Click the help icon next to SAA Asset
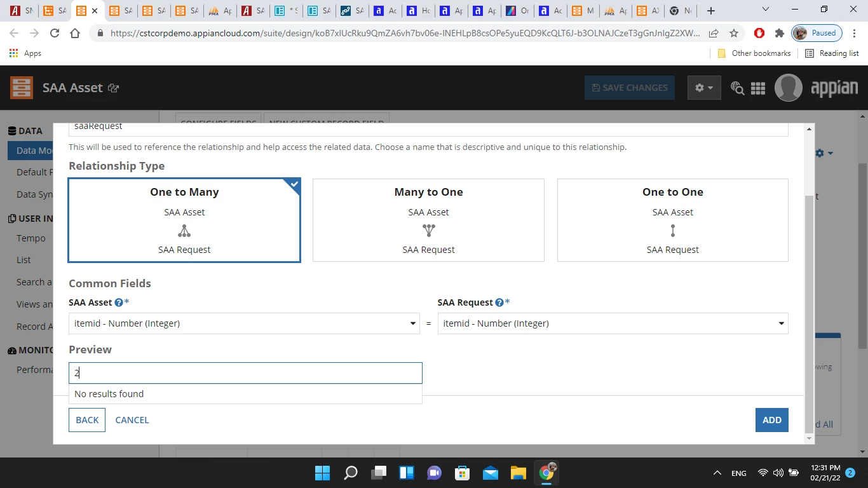 tap(119, 302)
